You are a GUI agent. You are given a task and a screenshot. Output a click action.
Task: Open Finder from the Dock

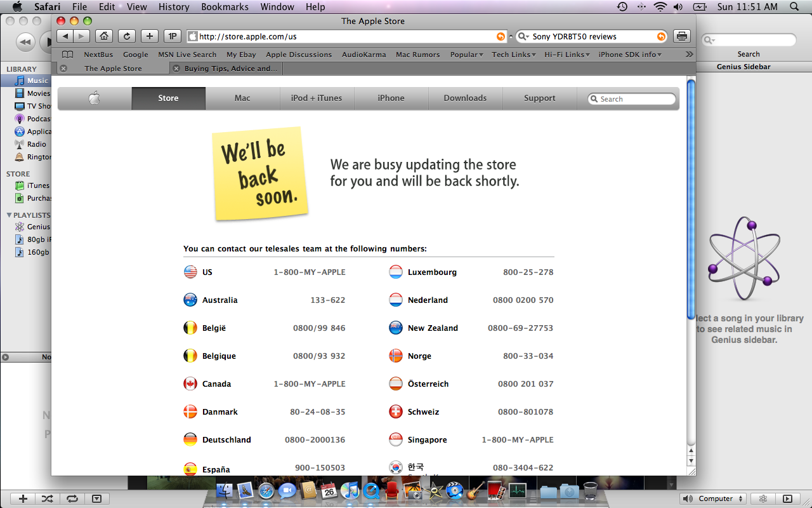[225, 491]
